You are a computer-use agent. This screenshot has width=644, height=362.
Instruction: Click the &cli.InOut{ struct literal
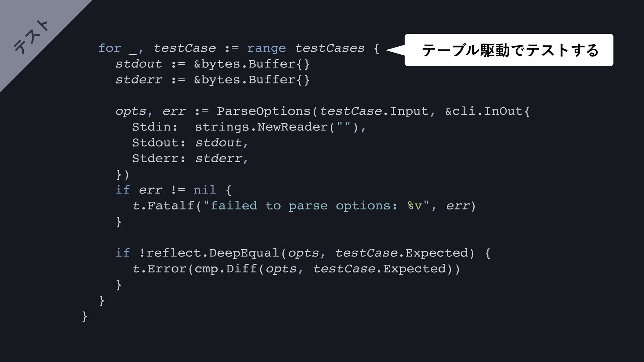click(487, 111)
